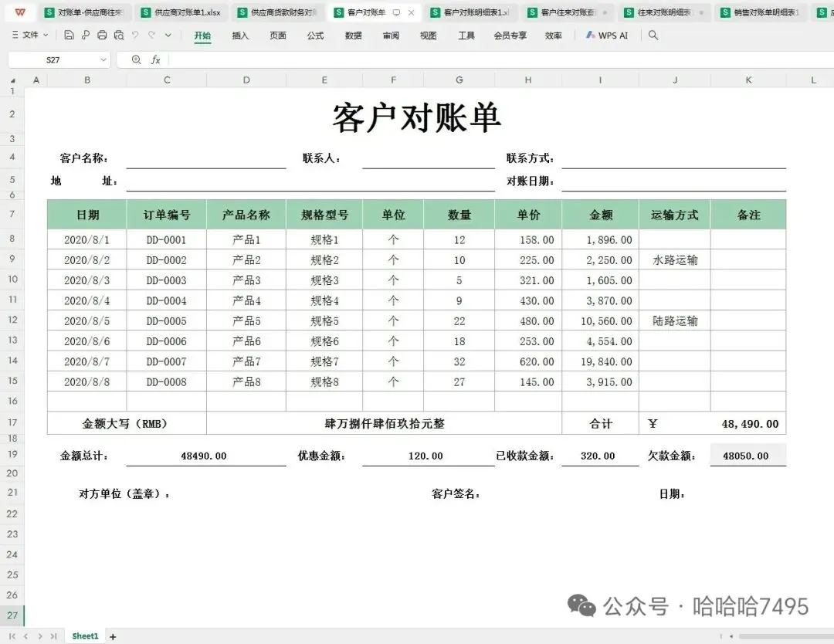834x644 pixels.
Task: Select the 页面 ribbon tab
Action: click(x=278, y=36)
